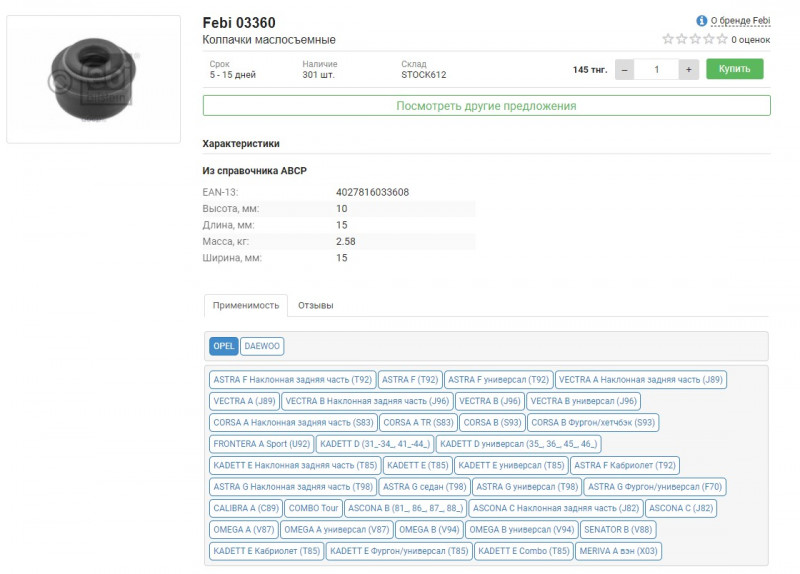Open KADETT D универсал tag
This screenshot has height=574, width=800.
(518, 444)
